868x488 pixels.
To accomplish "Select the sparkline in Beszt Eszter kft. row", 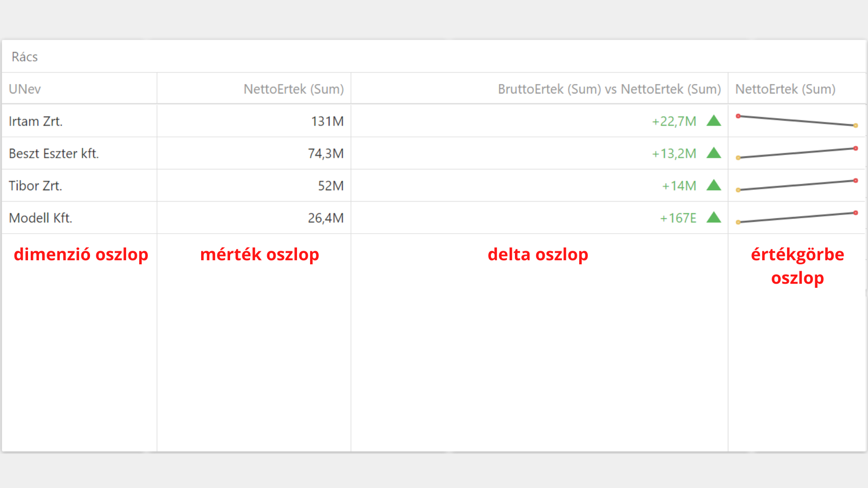I will click(x=797, y=153).
